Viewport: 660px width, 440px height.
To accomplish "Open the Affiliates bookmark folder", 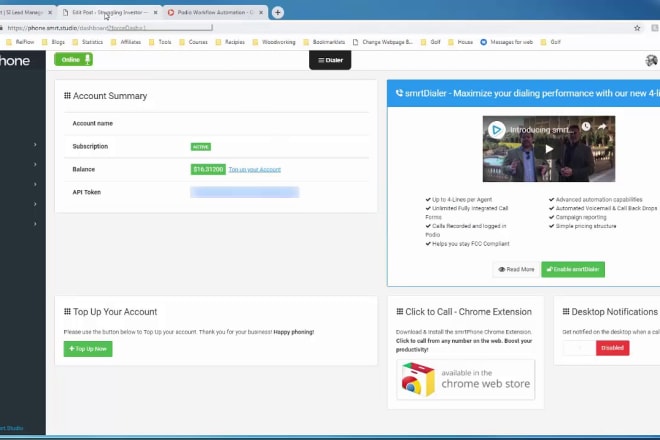I will pyautogui.click(x=126, y=42).
